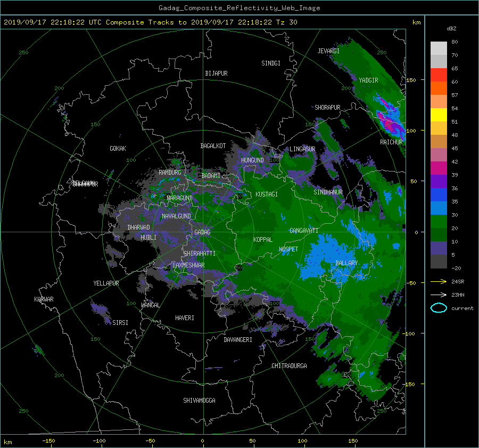Click the BADAMI city label
Image resolution: width=479 pixels, height=448 pixels.
[211, 176]
